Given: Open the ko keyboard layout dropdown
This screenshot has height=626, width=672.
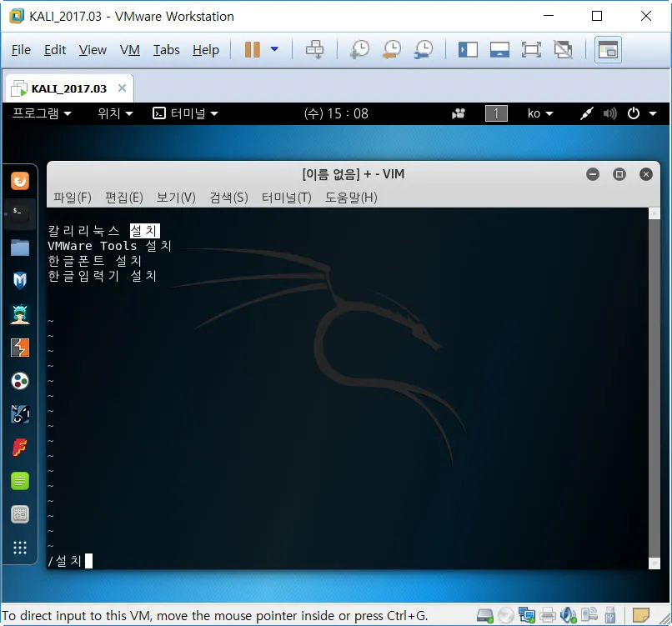Looking at the screenshot, I should pos(539,113).
